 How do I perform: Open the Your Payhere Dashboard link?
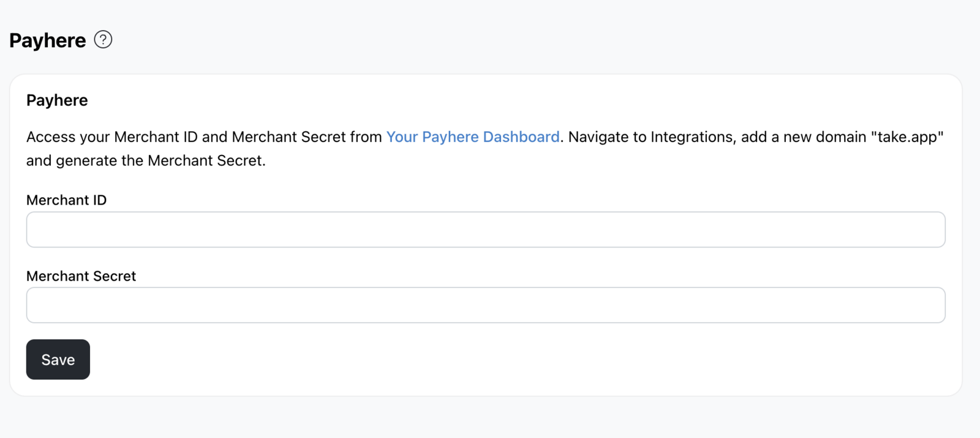(473, 137)
